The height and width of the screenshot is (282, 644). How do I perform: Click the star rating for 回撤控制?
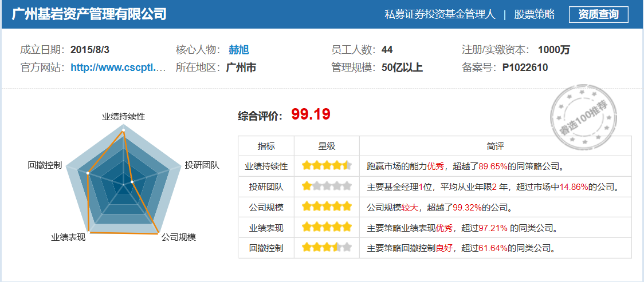(327, 248)
